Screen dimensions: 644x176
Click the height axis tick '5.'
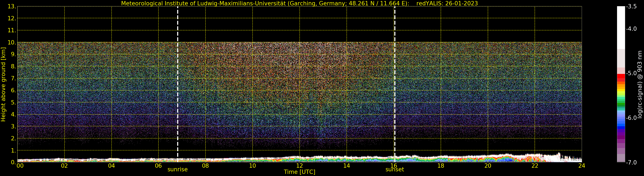(x=13, y=102)
